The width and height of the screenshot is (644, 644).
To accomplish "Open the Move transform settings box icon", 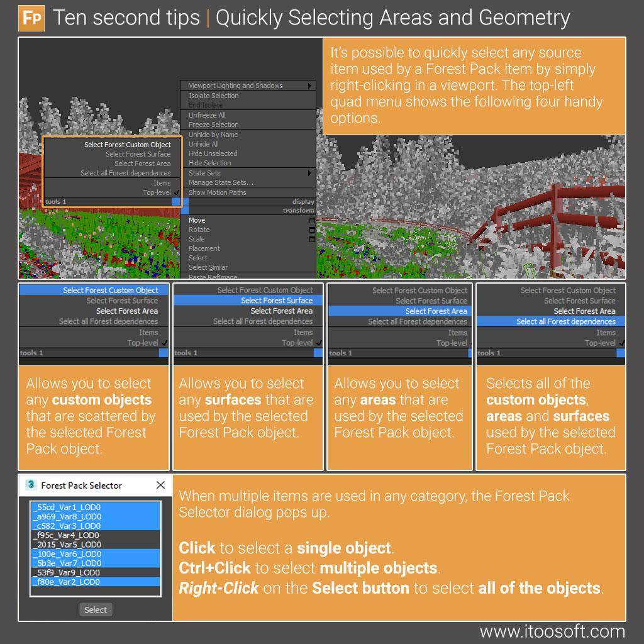I will click(x=313, y=220).
